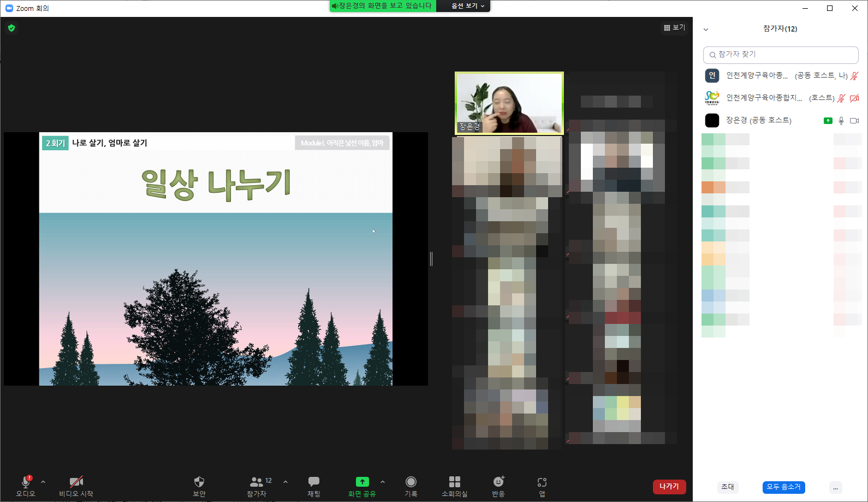
Task: Open the Security (보안) options
Action: point(199,486)
